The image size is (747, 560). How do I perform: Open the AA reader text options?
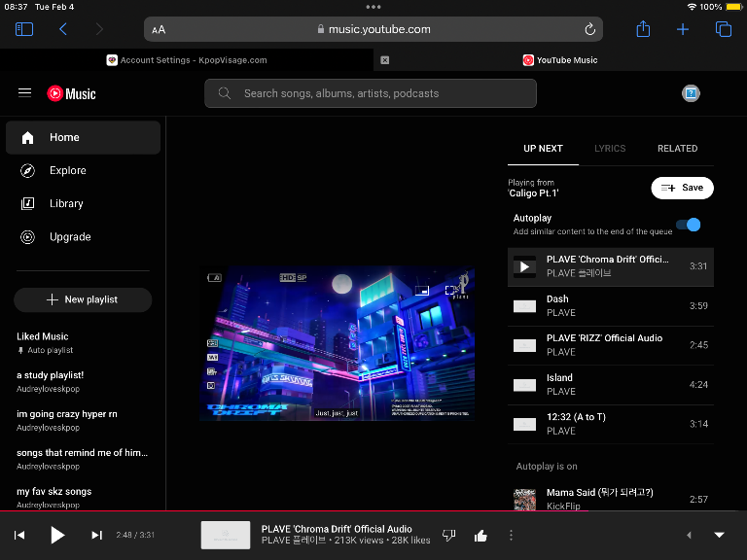pos(159,29)
